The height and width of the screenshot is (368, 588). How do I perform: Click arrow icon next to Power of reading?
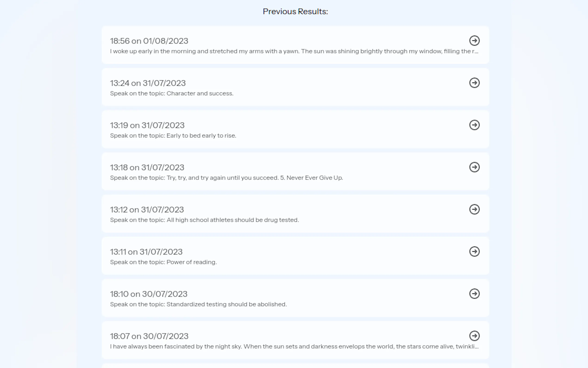(x=474, y=251)
